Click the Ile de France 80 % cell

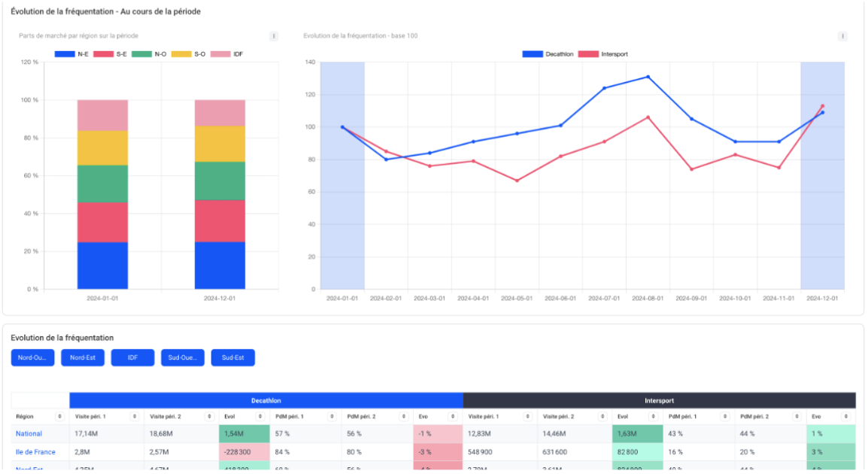pyautogui.click(x=378, y=452)
